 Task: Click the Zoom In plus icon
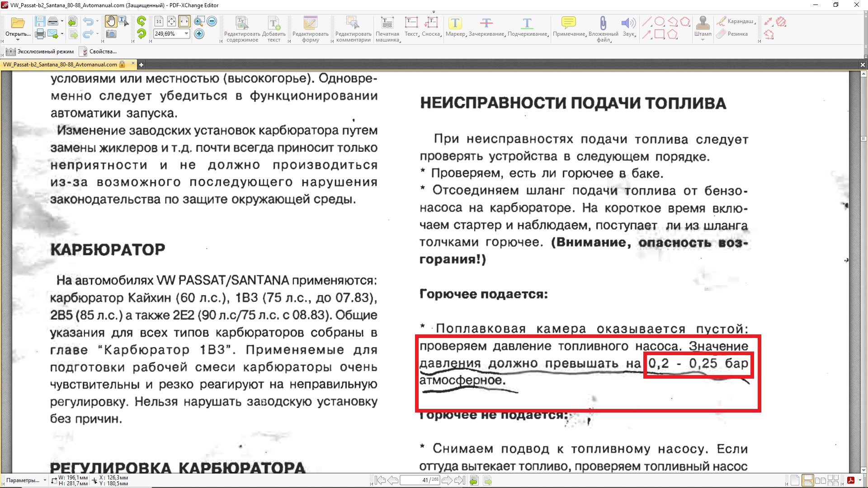(199, 34)
